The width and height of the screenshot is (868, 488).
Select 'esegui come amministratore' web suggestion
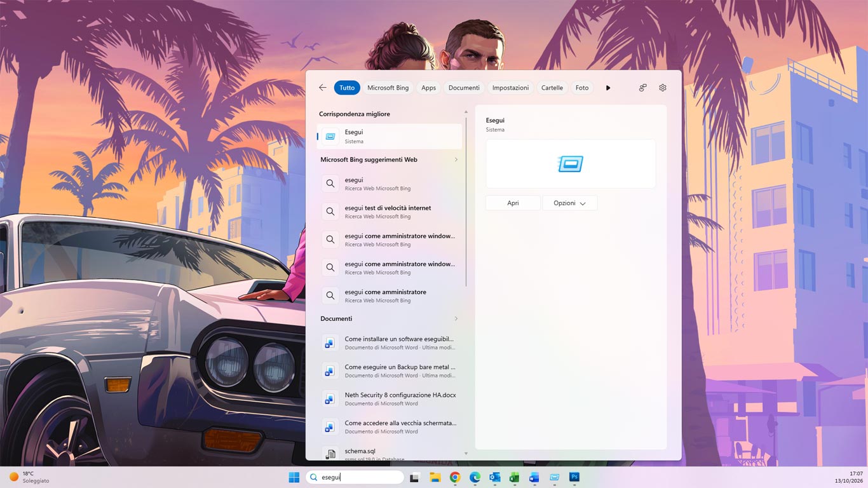[x=390, y=295]
